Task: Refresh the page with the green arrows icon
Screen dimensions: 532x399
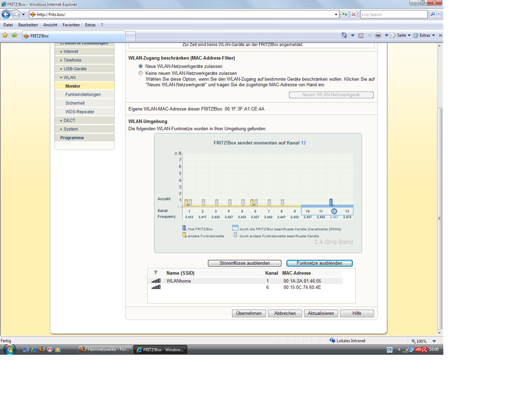Action: tap(345, 14)
